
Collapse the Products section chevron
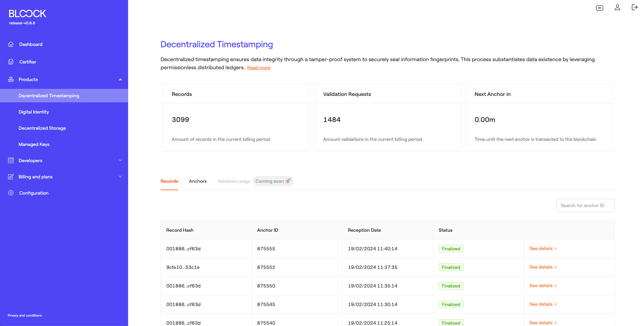click(x=120, y=79)
